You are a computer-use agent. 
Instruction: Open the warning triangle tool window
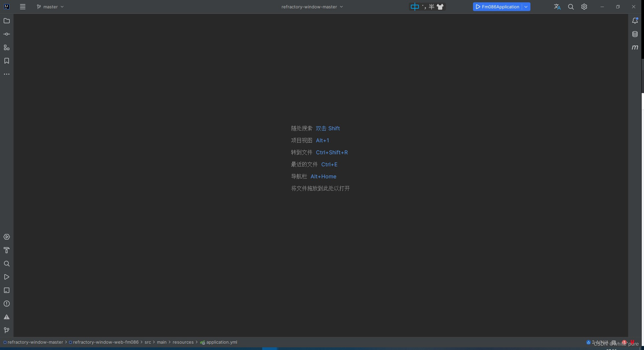pyautogui.click(x=7, y=317)
